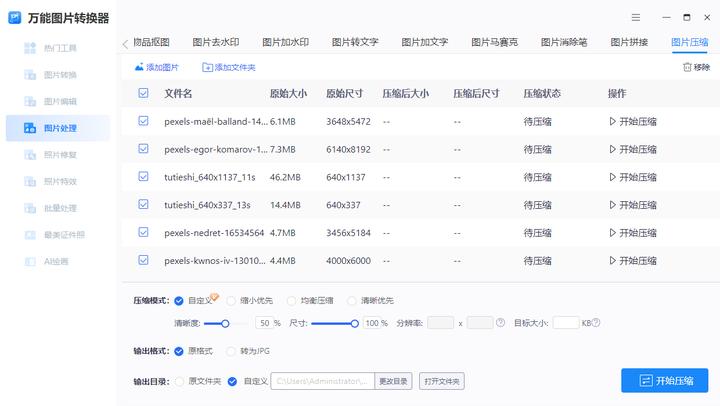Open the 热门工具 sidebar section
The height and width of the screenshot is (406, 720).
point(51,48)
